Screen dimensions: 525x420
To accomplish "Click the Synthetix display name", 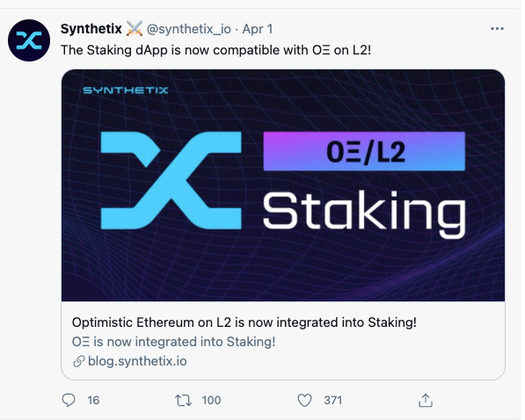I will [x=91, y=29].
